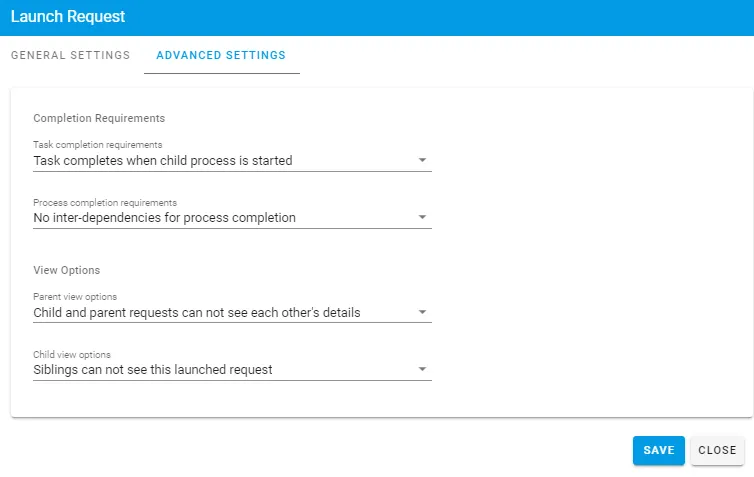Click the 'Process completion requirements' field label
The image size is (754, 477).
pyautogui.click(x=105, y=202)
